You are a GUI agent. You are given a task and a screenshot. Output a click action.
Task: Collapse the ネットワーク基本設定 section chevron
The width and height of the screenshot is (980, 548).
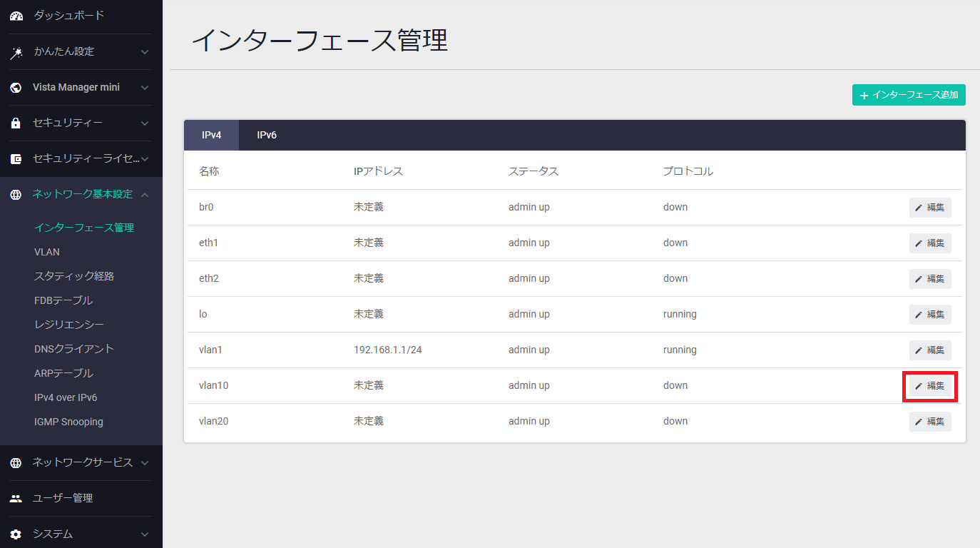[x=145, y=194]
